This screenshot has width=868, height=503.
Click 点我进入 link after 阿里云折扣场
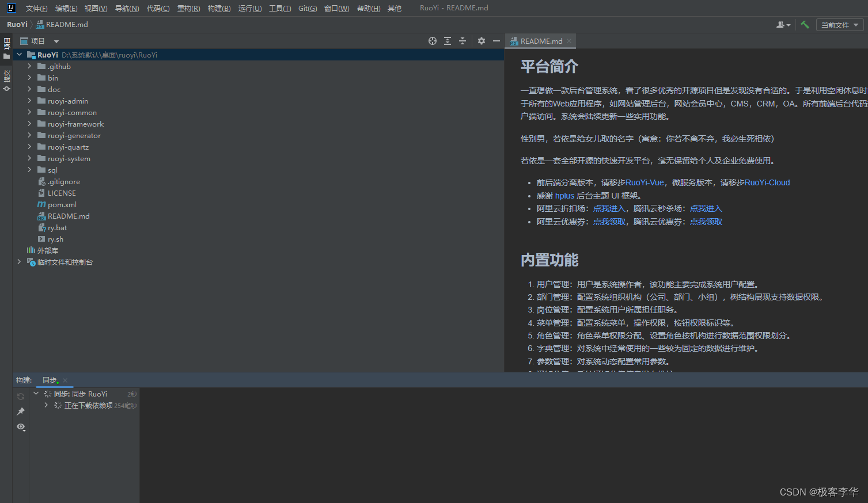click(x=609, y=208)
